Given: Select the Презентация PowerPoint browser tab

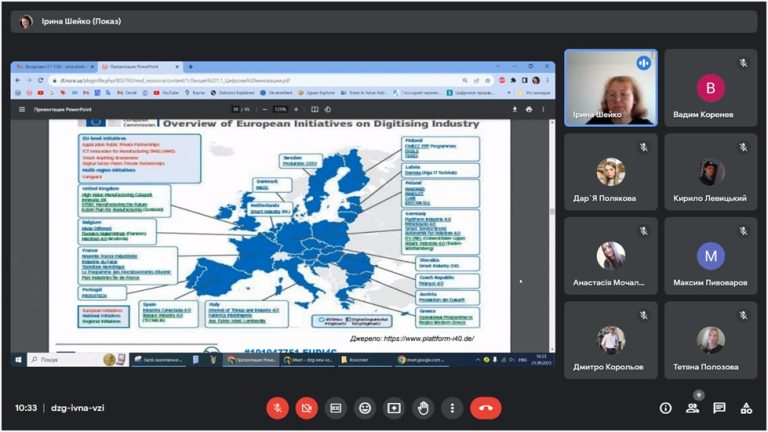Looking at the screenshot, I should [140, 67].
